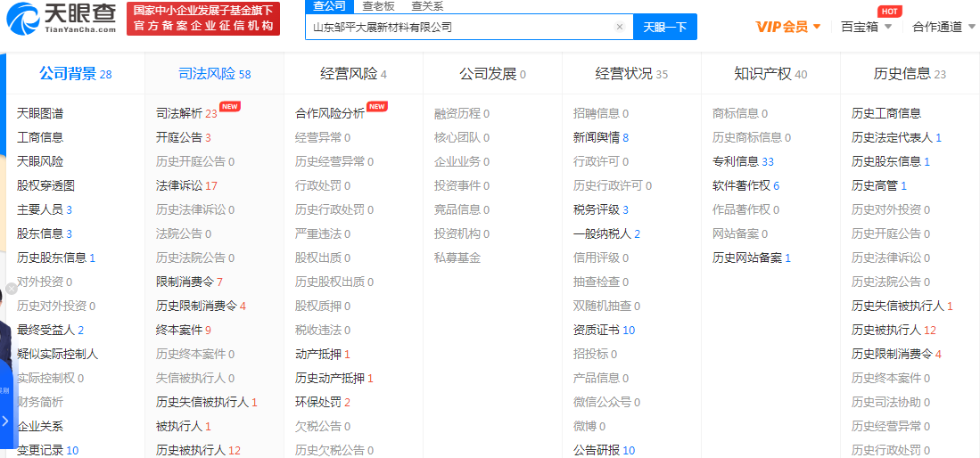Open 司法解析 23 link
Screen dimensions: 980x458
point(186,114)
